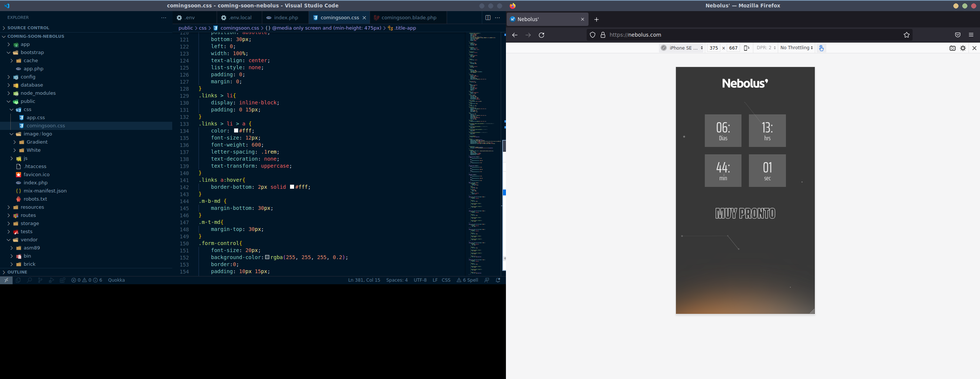Expand the OUTLINE section
The width and height of the screenshot is (980, 379).
click(17, 272)
